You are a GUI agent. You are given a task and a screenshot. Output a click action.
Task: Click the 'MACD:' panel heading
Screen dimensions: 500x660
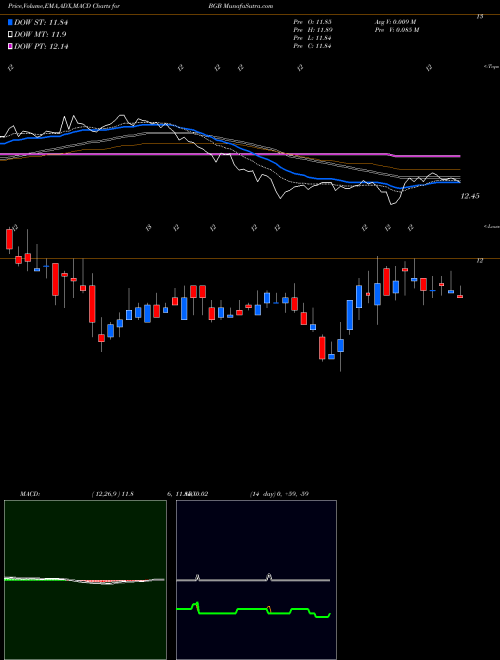(29, 494)
